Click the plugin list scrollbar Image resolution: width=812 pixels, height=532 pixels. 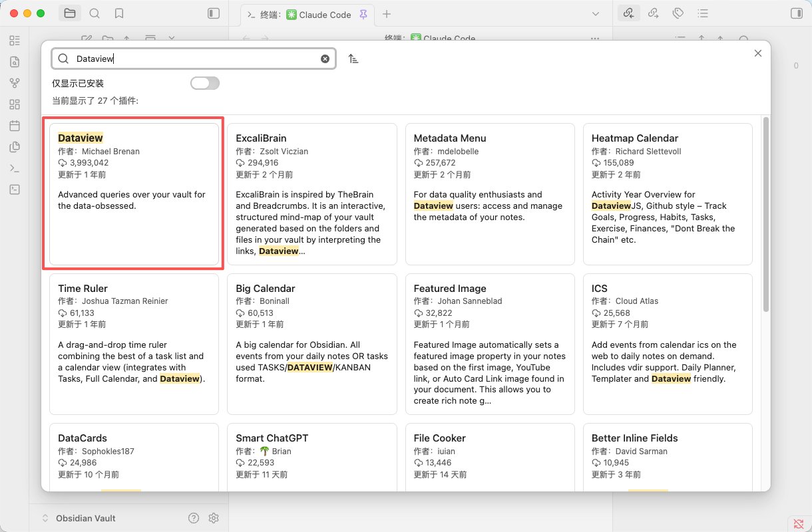point(766,215)
